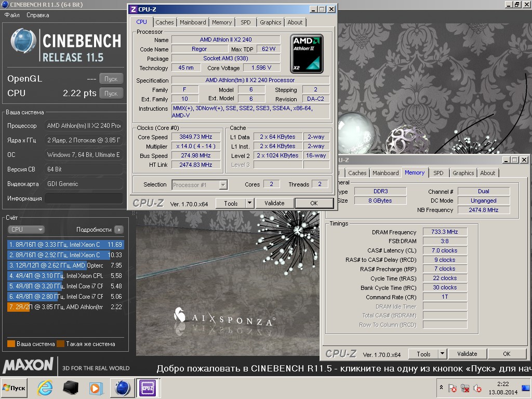Switch to Graphics tab in front CPU-Z

point(270,22)
